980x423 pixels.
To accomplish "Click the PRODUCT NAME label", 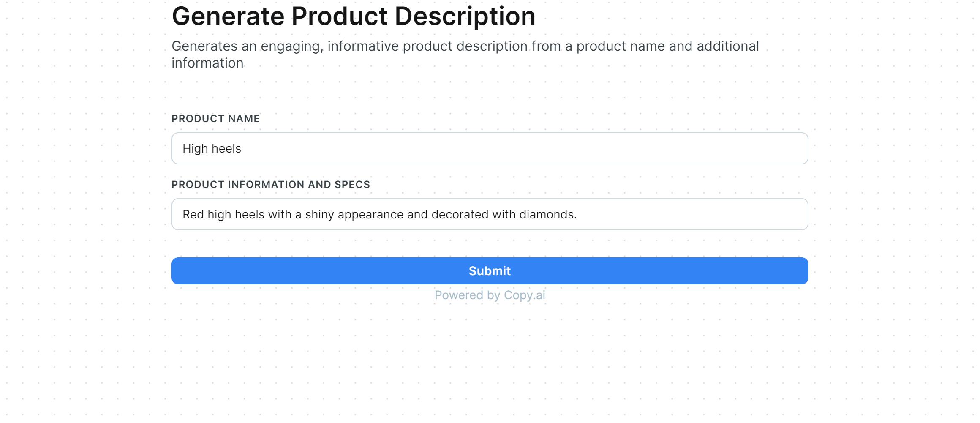I will (x=215, y=119).
